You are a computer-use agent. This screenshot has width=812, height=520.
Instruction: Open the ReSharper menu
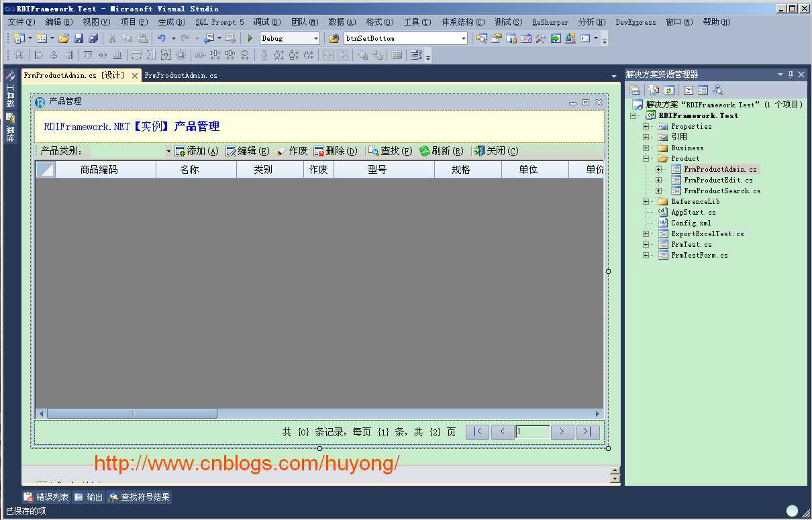[x=550, y=22]
